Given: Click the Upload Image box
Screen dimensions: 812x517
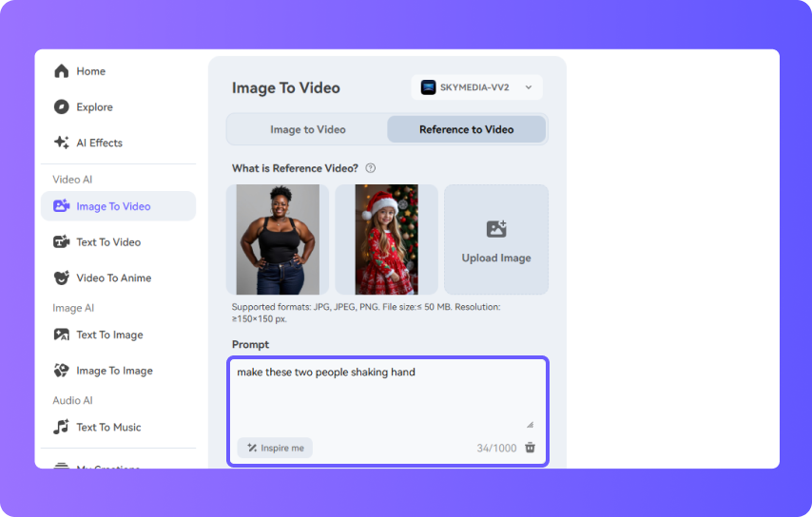Looking at the screenshot, I should [496, 239].
